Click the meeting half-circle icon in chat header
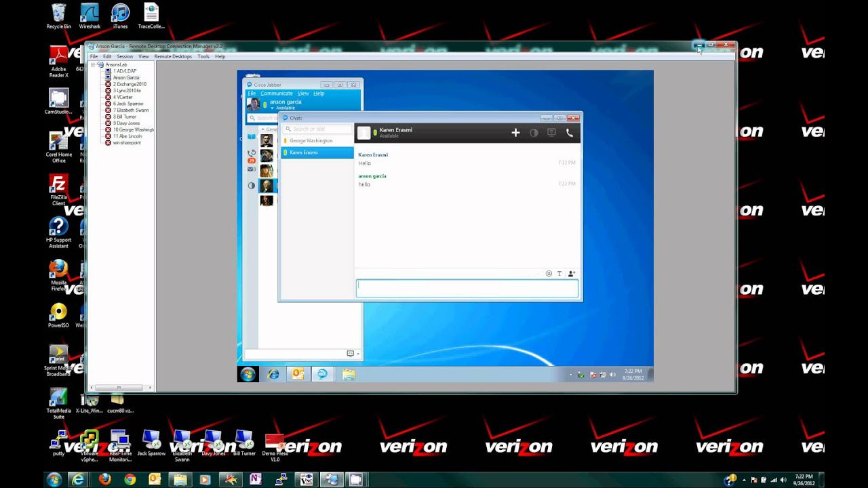Image resolution: width=868 pixels, height=488 pixels. pos(534,133)
